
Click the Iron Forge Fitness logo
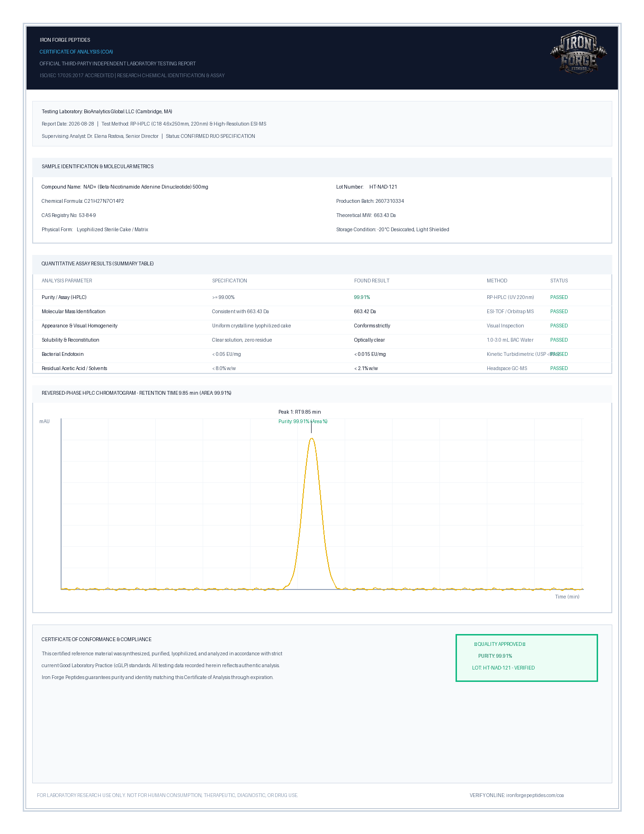click(579, 53)
